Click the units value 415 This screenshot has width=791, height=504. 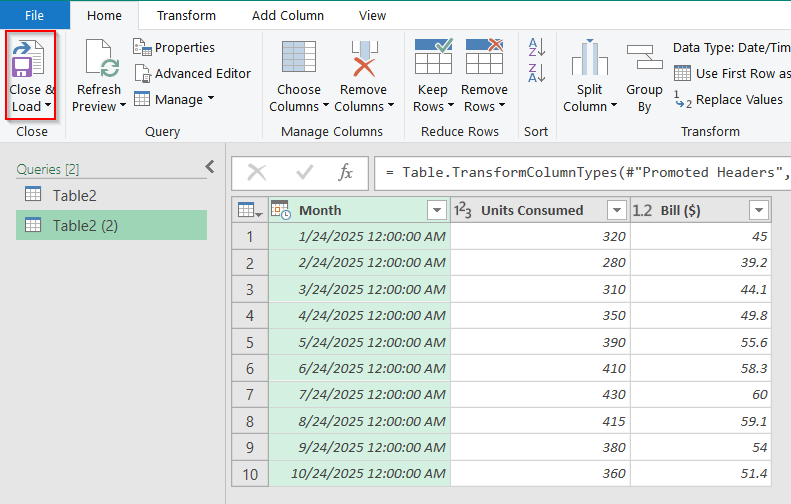pyautogui.click(x=540, y=421)
